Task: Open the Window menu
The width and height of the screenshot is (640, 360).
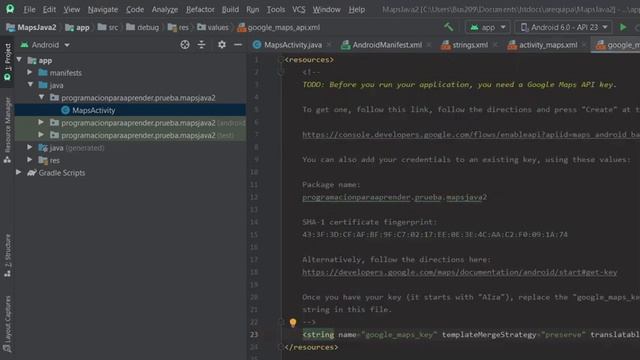Action: (x=327, y=9)
